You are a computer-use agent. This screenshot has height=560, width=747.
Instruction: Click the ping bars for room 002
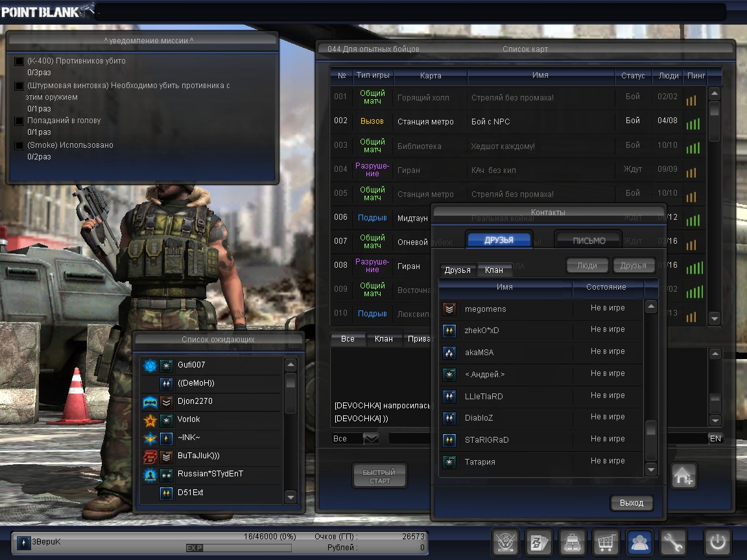(x=693, y=123)
